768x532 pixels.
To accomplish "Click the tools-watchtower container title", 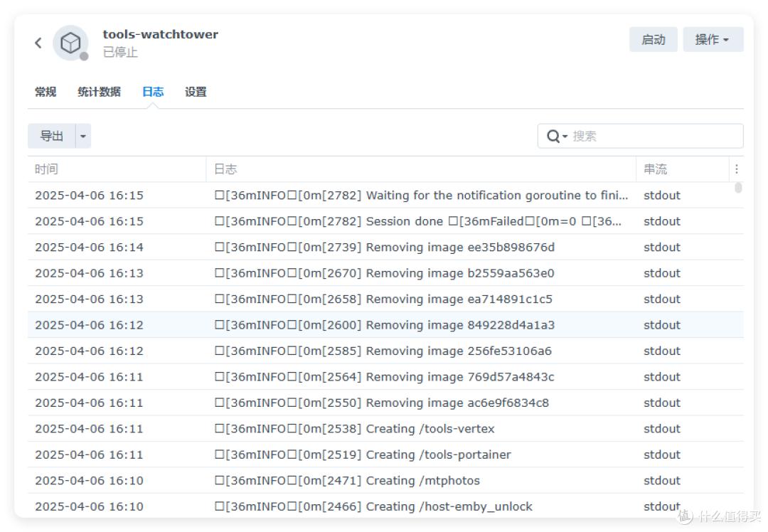I will coord(160,34).
